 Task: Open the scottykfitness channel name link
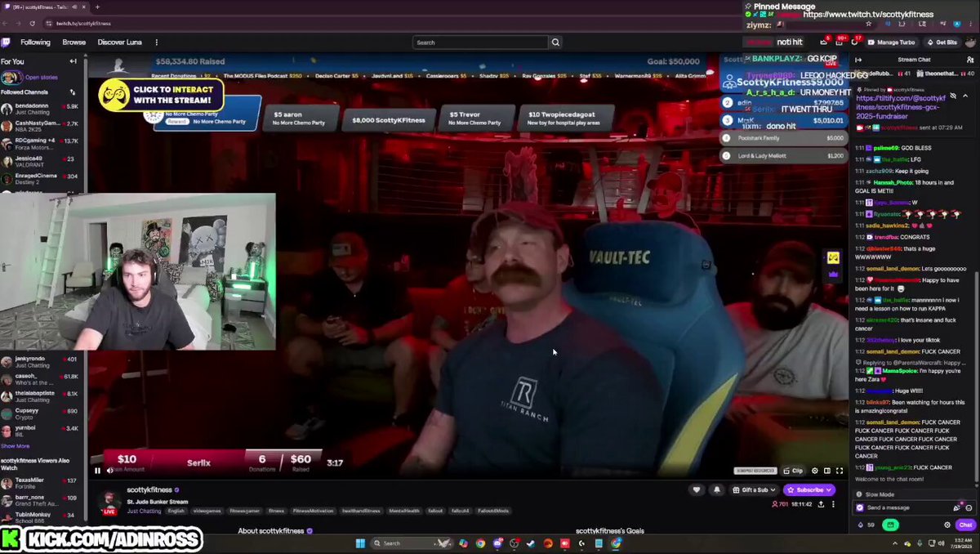click(x=149, y=490)
